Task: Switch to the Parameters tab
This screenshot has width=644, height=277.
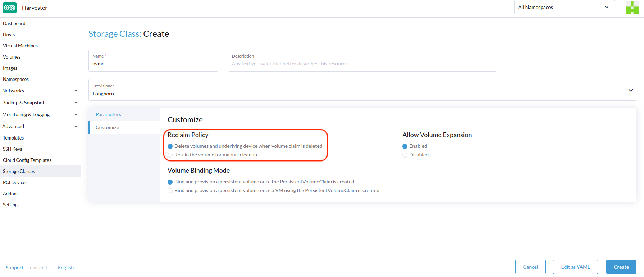Action: click(108, 114)
